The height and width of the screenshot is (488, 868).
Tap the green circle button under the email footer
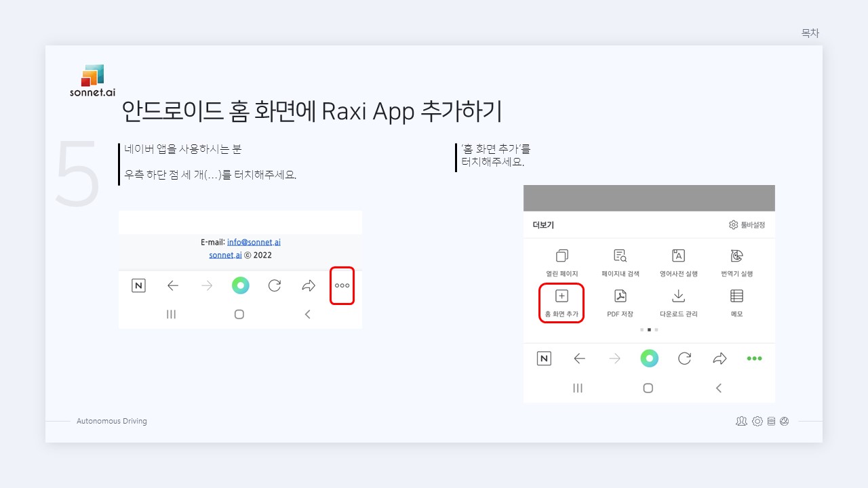pos(240,285)
